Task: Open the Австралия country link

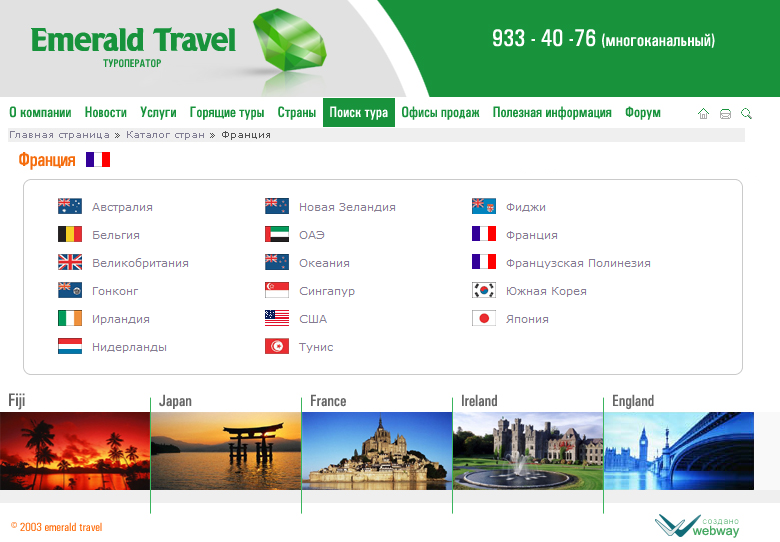Action: 122,207
